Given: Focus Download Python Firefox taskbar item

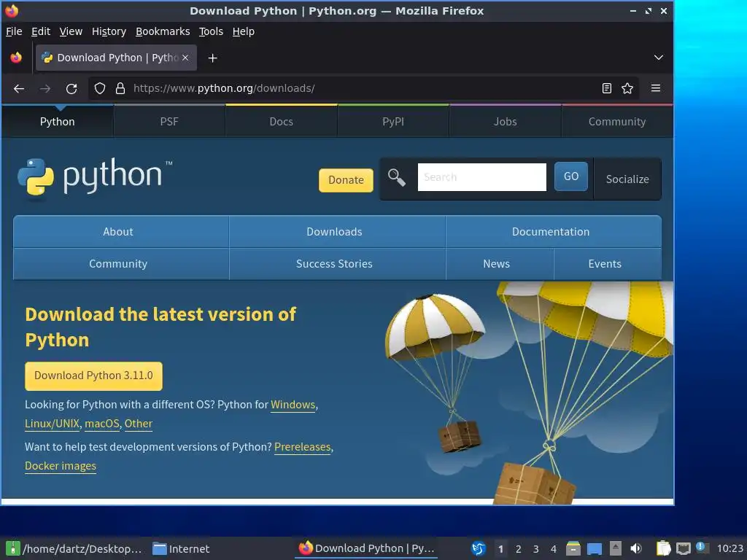Looking at the screenshot, I should [x=367, y=548].
